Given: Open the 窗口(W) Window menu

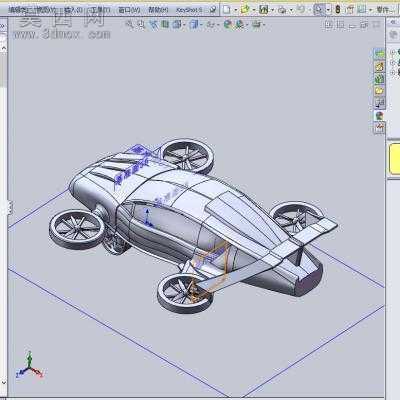Looking at the screenshot, I should point(129,10).
